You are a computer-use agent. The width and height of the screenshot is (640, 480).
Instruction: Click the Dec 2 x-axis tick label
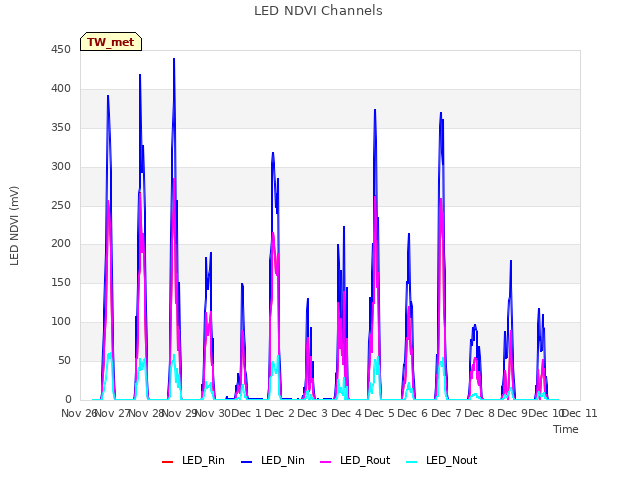pos(280,413)
